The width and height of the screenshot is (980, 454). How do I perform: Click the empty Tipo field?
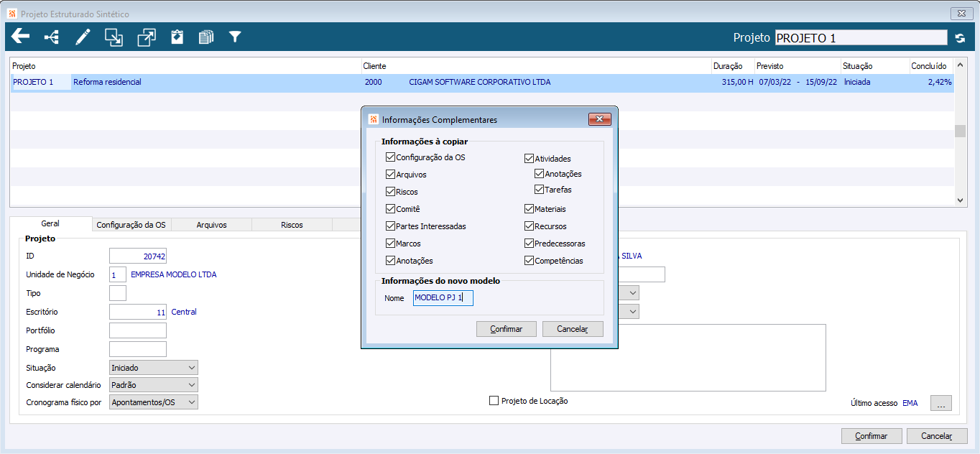pos(118,293)
